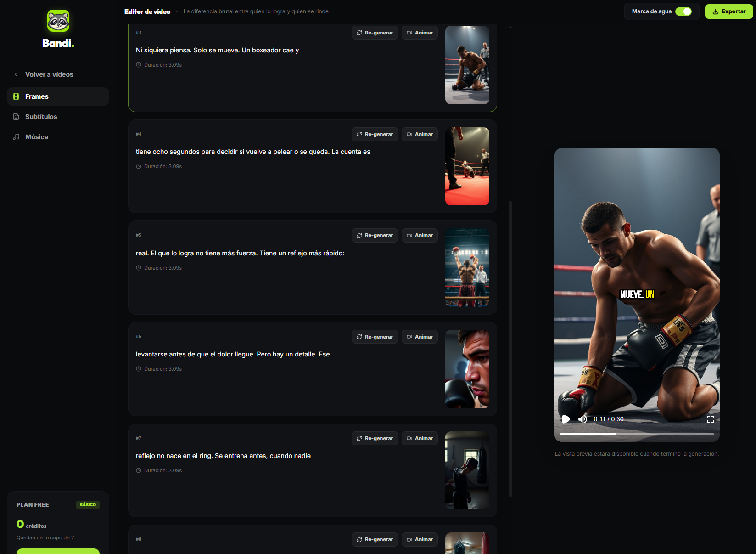Image resolution: width=756 pixels, height=554 pixels.
Task: Open the Frames section
Action: click(x=58, y=96)
